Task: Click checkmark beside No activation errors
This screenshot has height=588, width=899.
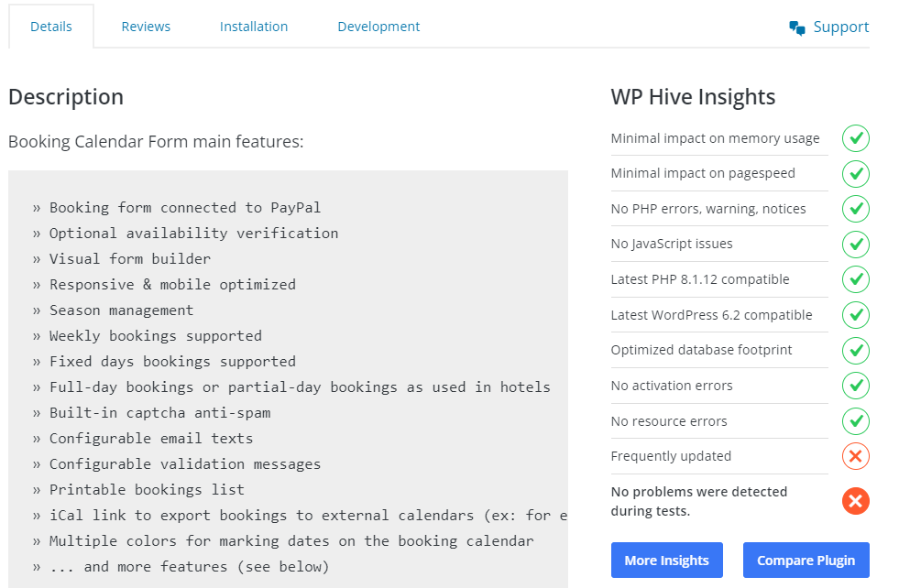Action: 855,385
